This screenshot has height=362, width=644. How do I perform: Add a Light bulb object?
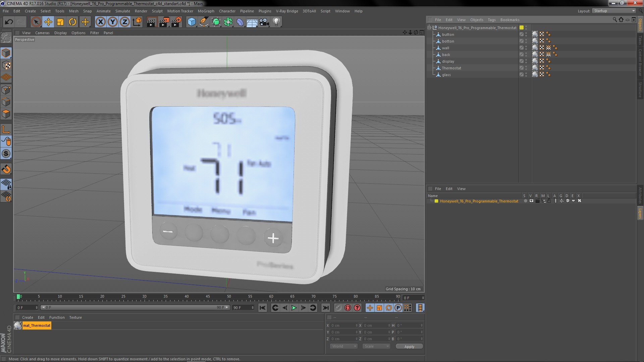click(x=276, y=22)
